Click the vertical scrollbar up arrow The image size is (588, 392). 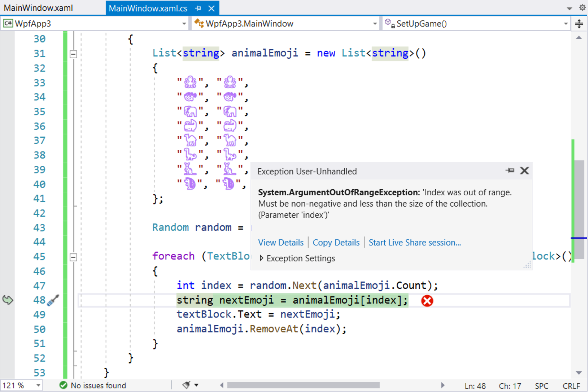(x=579, y=38)
